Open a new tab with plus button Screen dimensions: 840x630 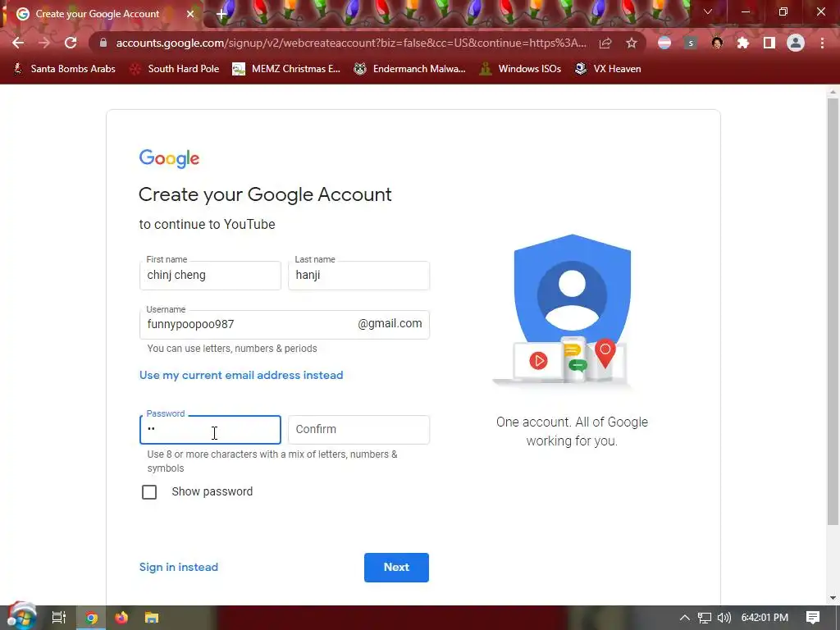click(221, 15)
